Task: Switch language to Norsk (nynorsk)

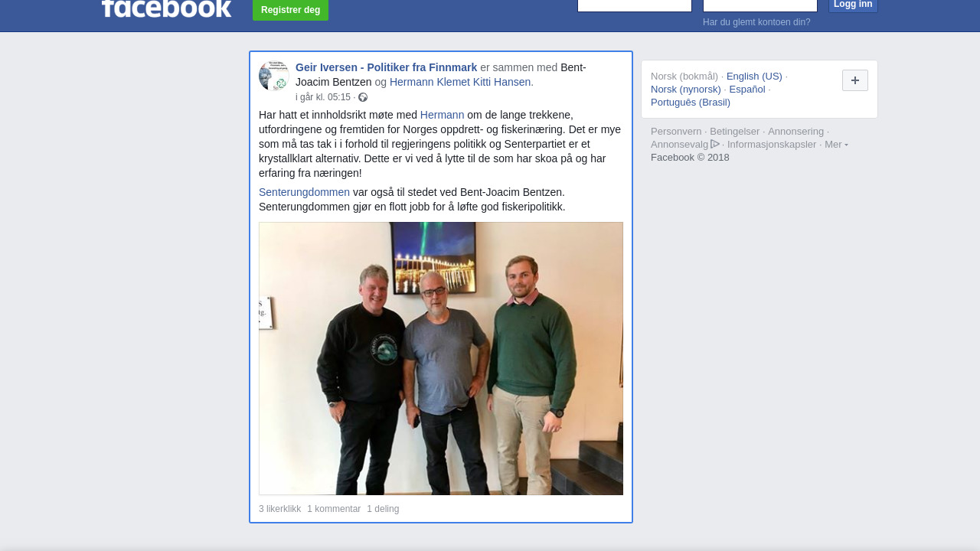Action: 686,90
